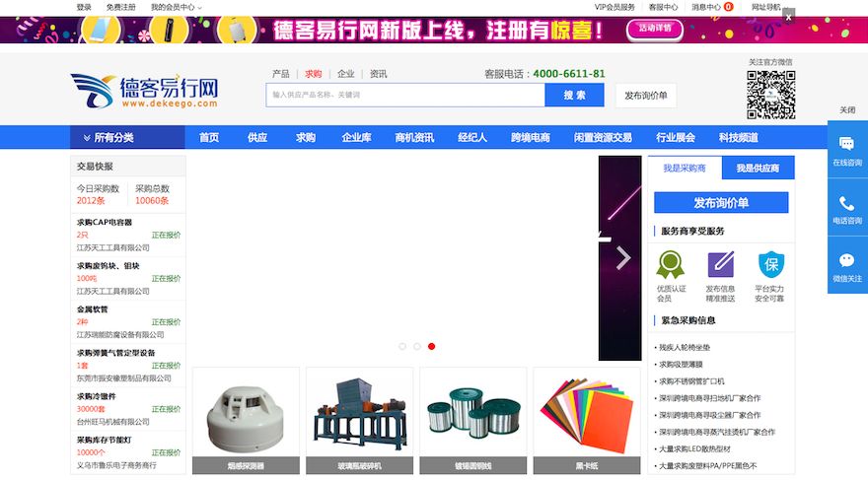Switch to the 我是供应商 tab
This screenshot has width=868, height=480.
pos(758,169)
